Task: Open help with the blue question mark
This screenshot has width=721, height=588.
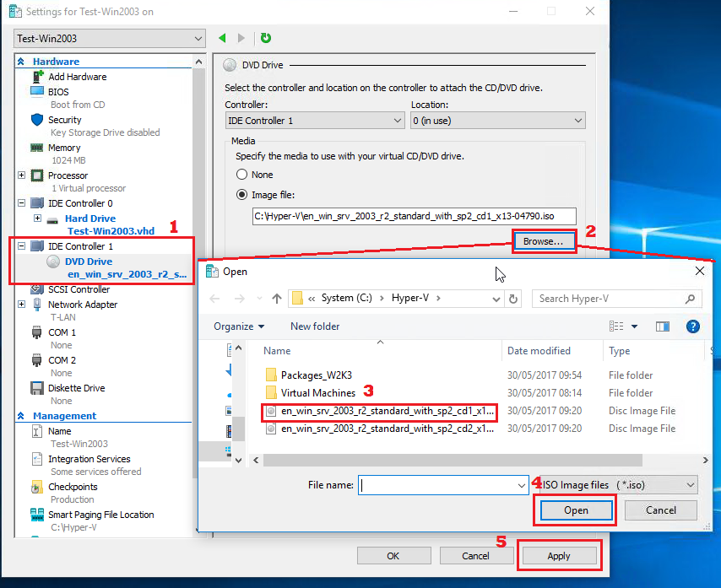Action: tap(692, 326)
